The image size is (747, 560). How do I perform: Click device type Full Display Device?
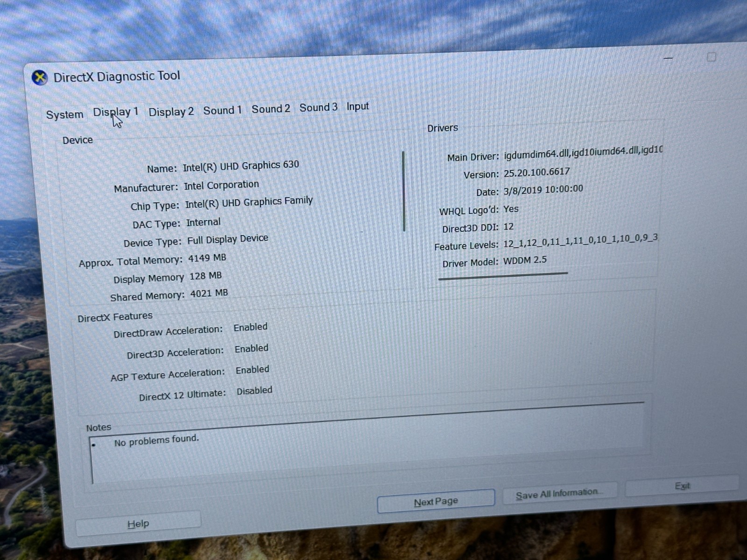tap(228, 239)
